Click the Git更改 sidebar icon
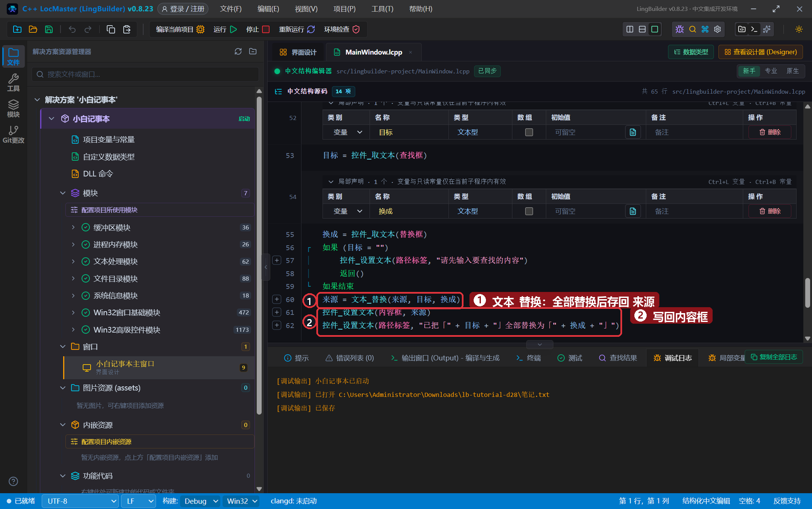Screen dimensions: 812x509 [x=13, y=135]
